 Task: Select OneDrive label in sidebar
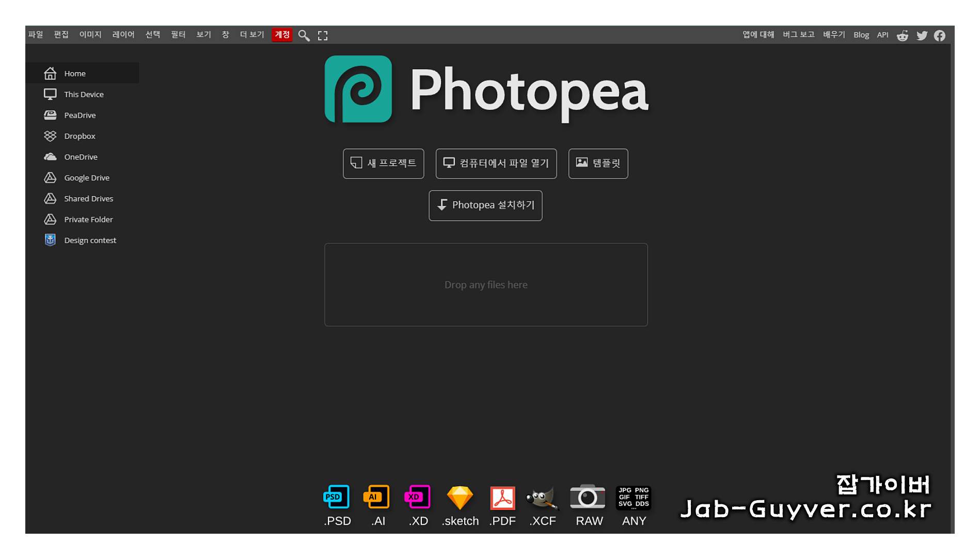pos(81,157)
